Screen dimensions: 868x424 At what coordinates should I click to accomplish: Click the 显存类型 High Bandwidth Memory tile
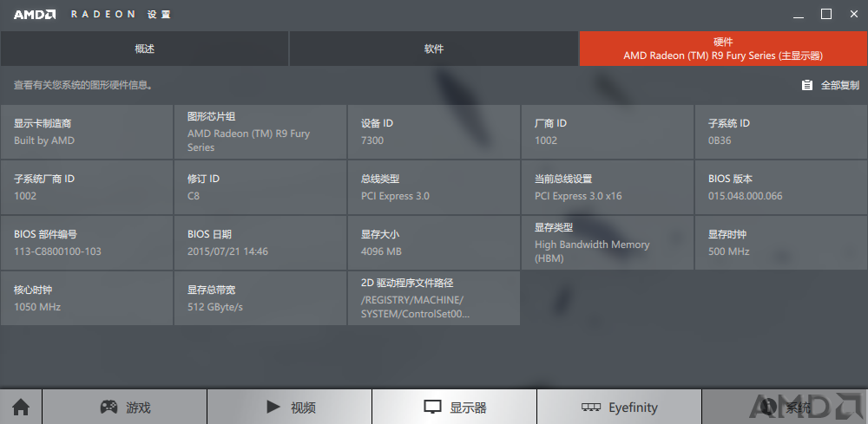pyautogui.click(x=608, y=242)
